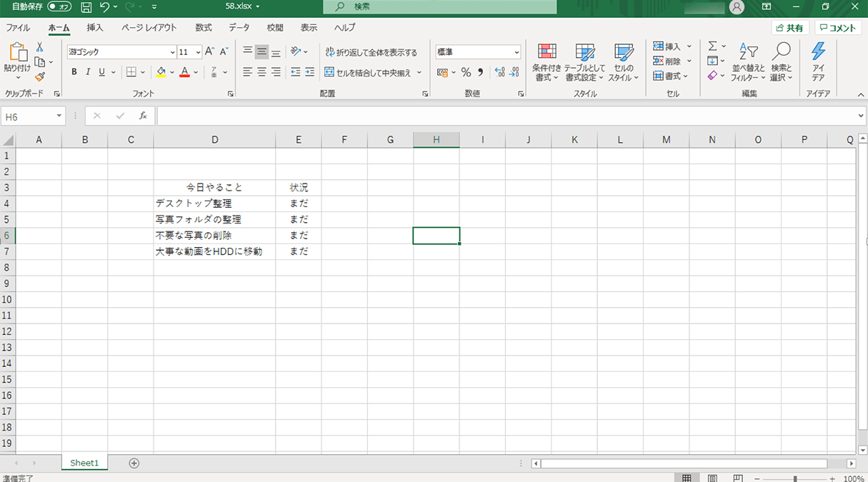Click the Save floppy disk icon
The height and width of the screenshot is (482, 868).
(x=86, y=7)
